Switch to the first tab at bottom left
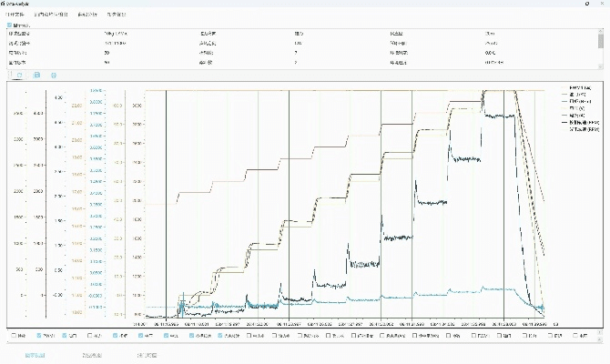Image resolution: width=610 pixels, height=364 pixels. point(35,355)
